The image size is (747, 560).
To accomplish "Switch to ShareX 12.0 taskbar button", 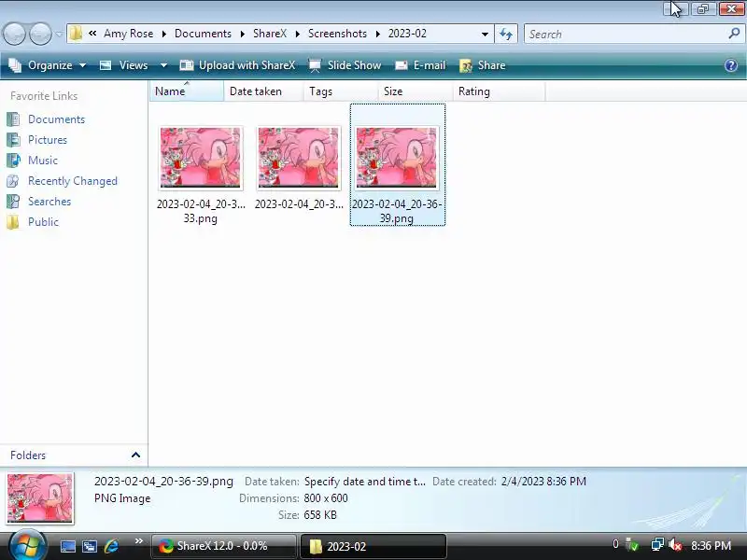I will [223, 546].
